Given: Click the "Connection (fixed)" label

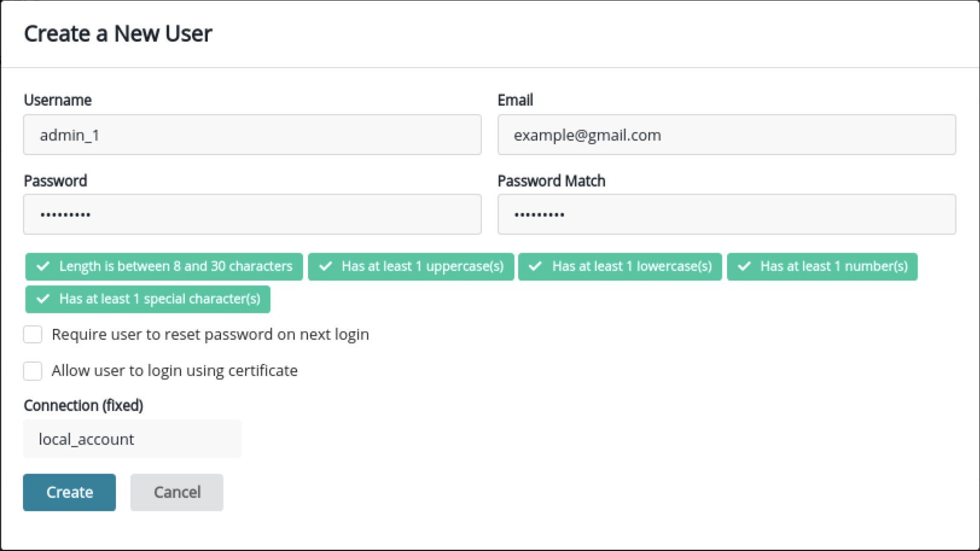Looking at the screenshot, I should (83, 406).
